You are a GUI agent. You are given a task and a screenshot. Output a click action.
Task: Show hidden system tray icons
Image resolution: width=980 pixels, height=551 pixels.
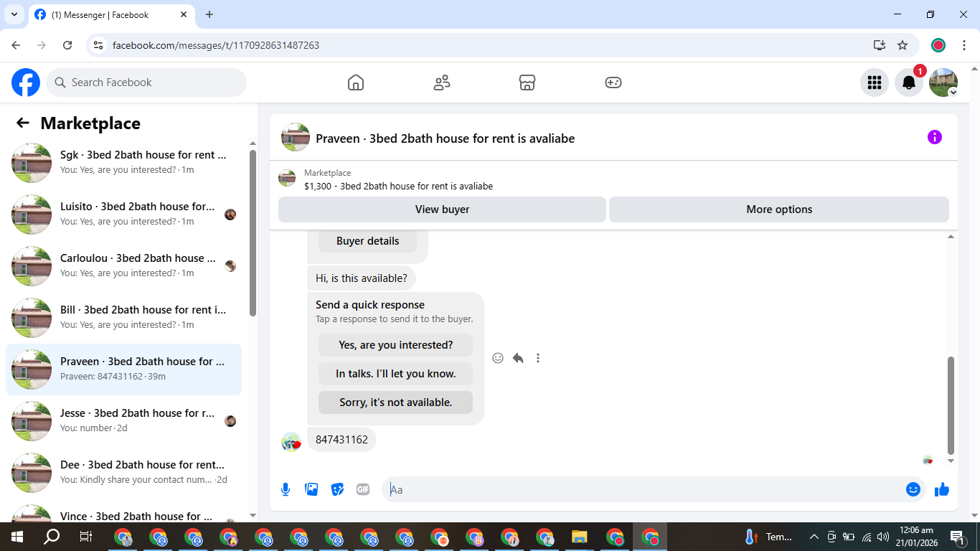(814, 537)
